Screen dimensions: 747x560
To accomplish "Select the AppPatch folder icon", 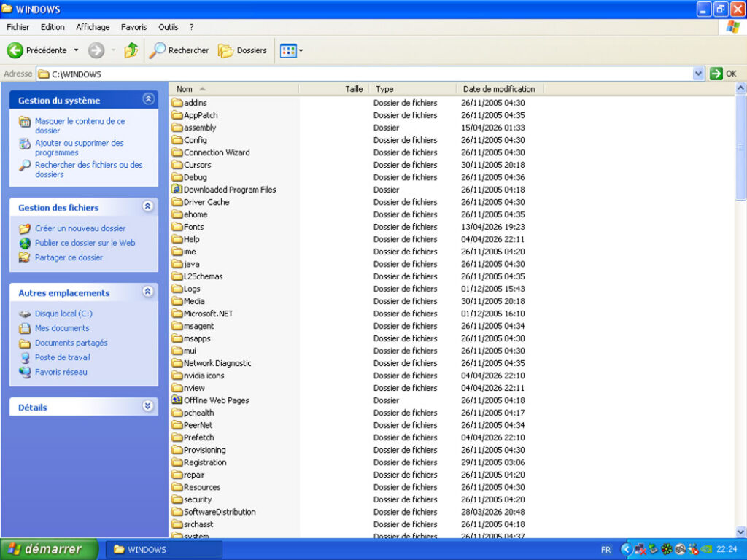I will [177, 115].
